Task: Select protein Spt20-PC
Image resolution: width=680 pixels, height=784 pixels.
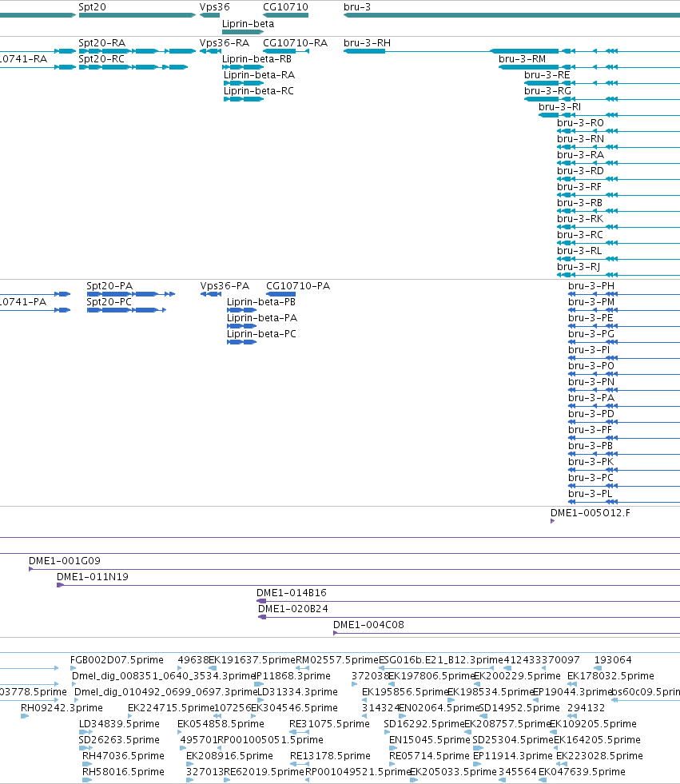Action: click(109, 302)
